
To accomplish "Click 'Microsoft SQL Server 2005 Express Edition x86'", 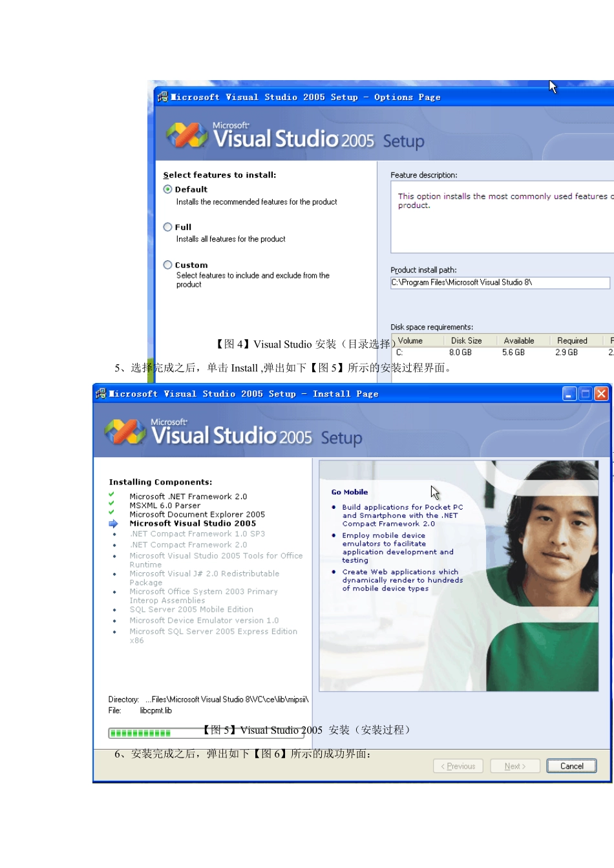I will point(213,636).
